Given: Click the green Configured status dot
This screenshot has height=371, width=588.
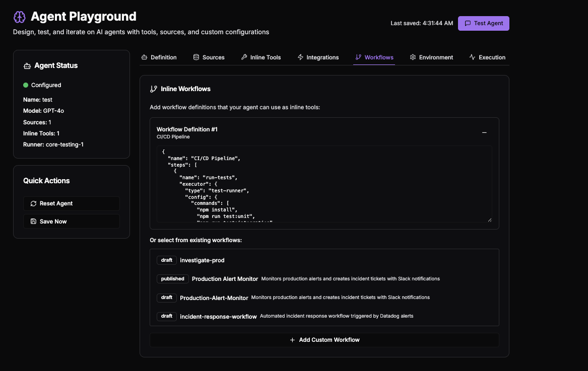Looking at the screenshot, I should (26, 85).
